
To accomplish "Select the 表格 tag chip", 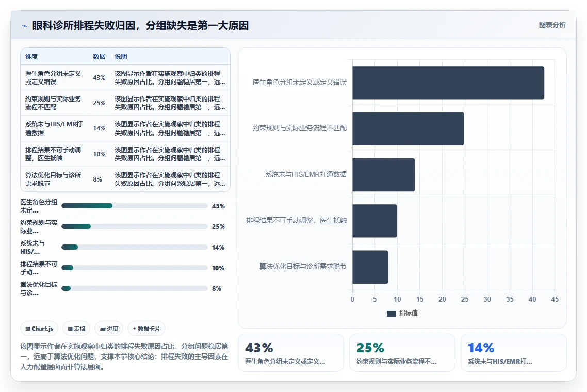I will pos(76,329).
